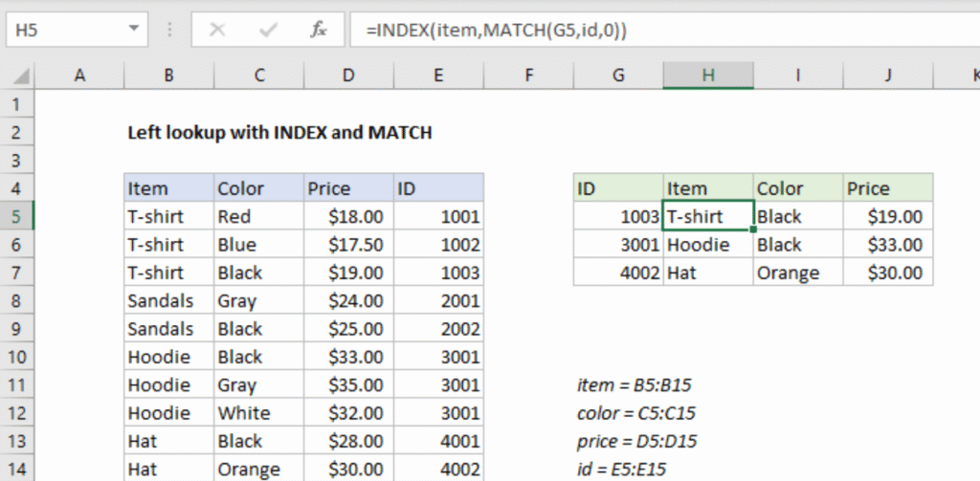Image resolution: width=980 pixels, height=481 pixels.
Task: Select column A header
Action: pos(79,76)
